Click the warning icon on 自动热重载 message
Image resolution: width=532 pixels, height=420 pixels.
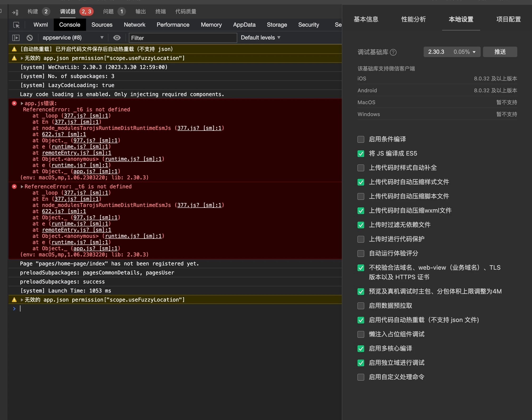click(14, 49)
